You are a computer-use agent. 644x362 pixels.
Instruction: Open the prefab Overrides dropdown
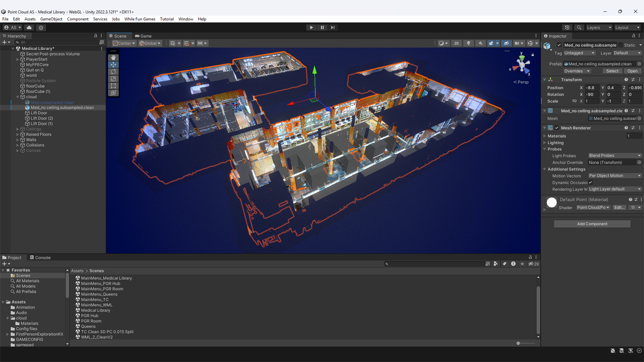click(x=577, y=71)
